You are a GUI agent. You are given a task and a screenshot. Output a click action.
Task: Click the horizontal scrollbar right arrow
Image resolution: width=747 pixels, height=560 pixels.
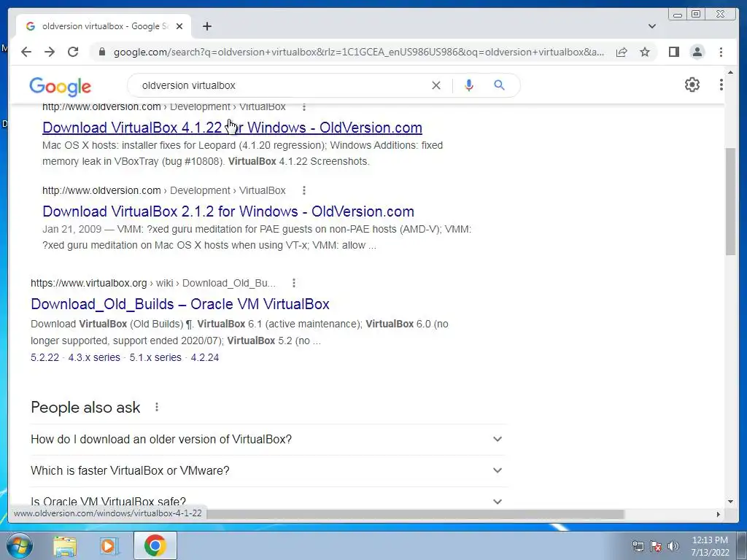pos(719,514)
